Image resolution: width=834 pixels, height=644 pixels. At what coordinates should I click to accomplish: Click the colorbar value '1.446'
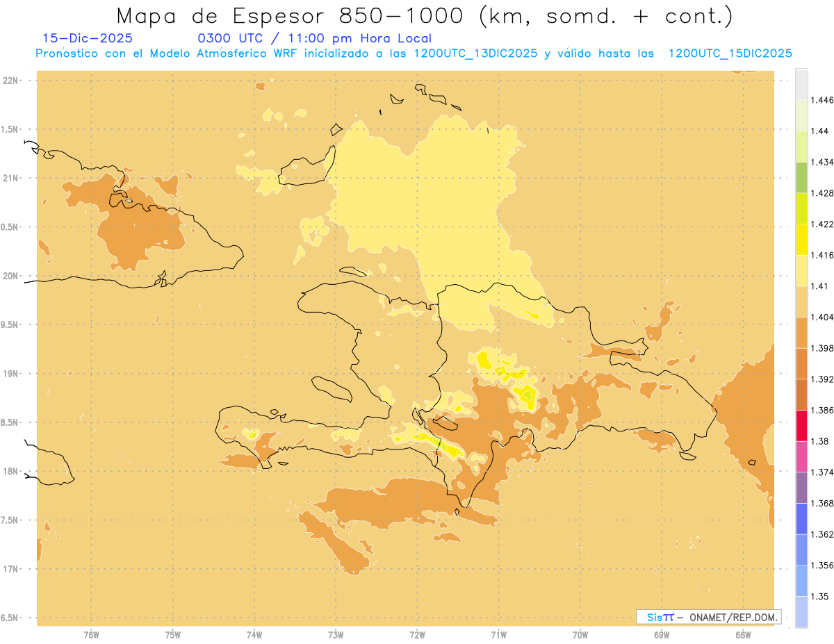(x=821, y=100)
